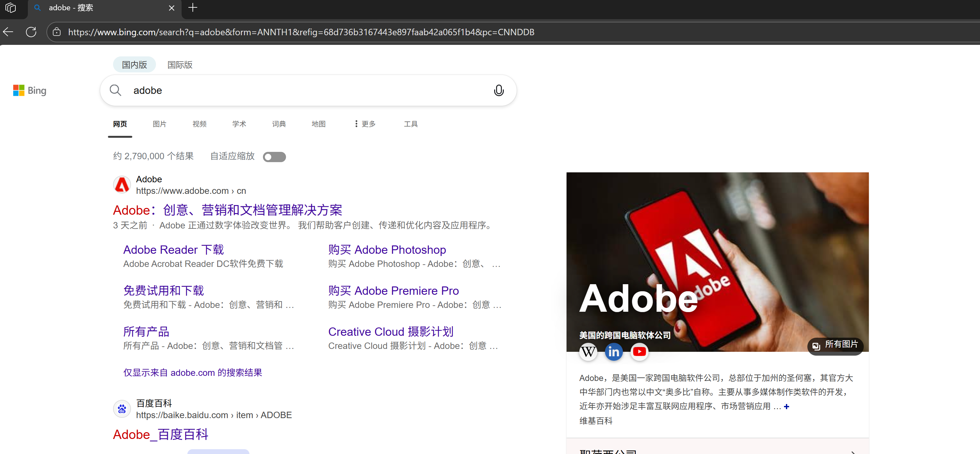Open the Wikipedia icon in Adobe panel

point(588,351)
